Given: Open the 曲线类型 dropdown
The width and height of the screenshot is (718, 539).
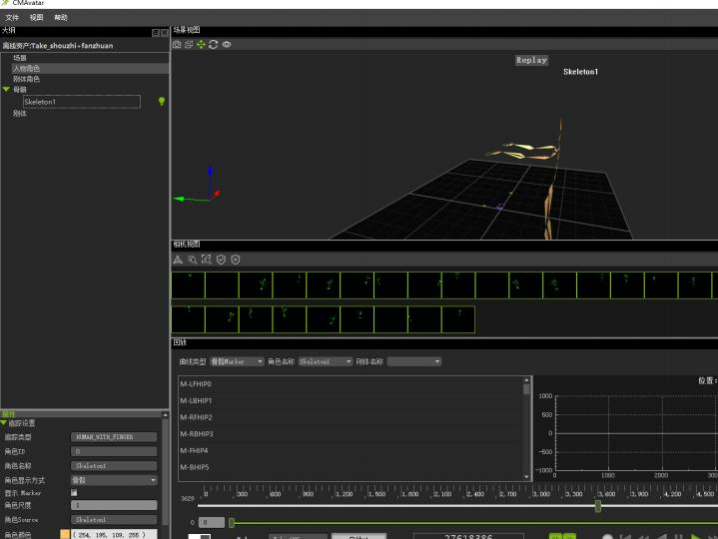Looking at the screenshot, I should (237, 361).
